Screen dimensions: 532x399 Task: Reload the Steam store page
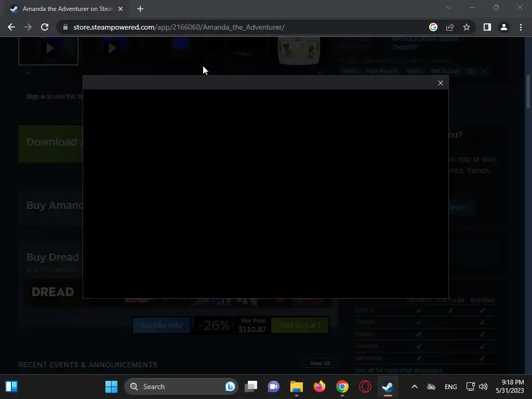coord(45,27)
